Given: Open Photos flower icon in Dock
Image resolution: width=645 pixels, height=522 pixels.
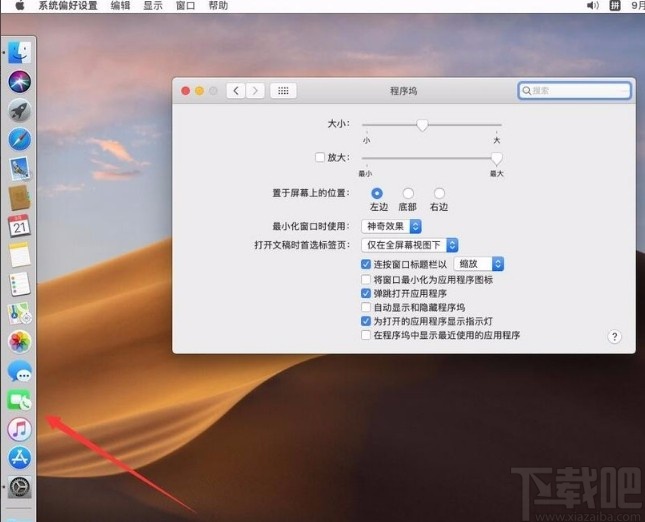Looking at the screenshot, I should [x=19, y=342].
